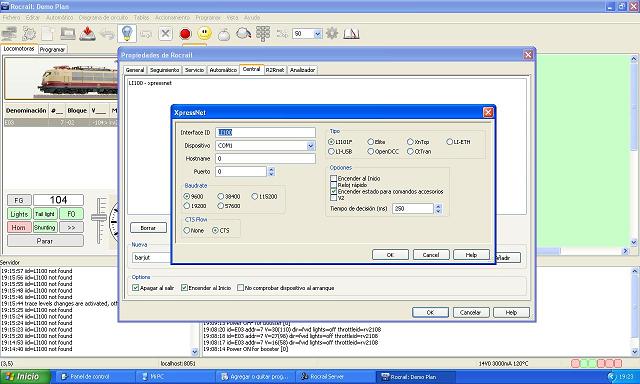
Task: Choose the 115200 baudrate option
Action: tap(255, 196)
